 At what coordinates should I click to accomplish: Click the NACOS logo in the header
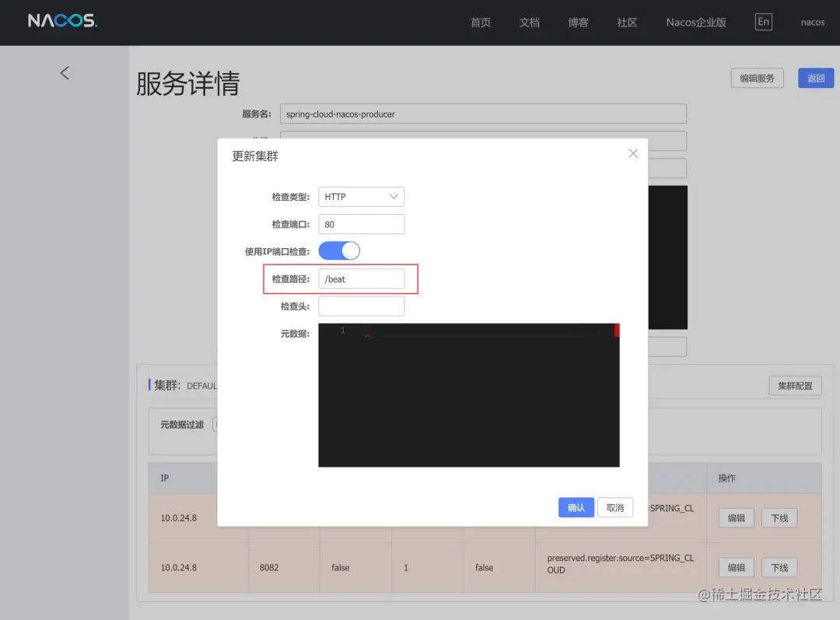coord(62,22)
